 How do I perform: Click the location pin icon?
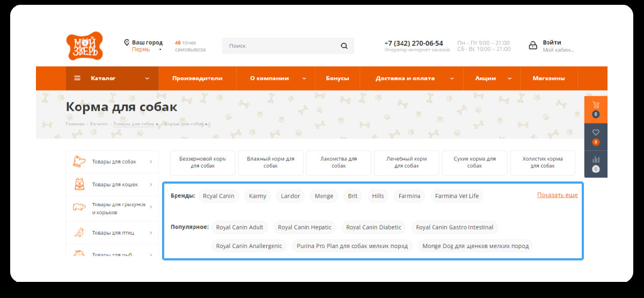[127, 42]
